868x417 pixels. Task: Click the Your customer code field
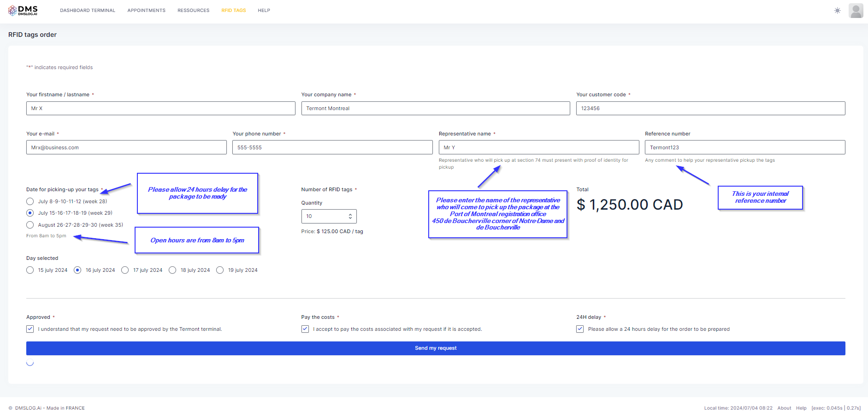(x=710, y=108)
